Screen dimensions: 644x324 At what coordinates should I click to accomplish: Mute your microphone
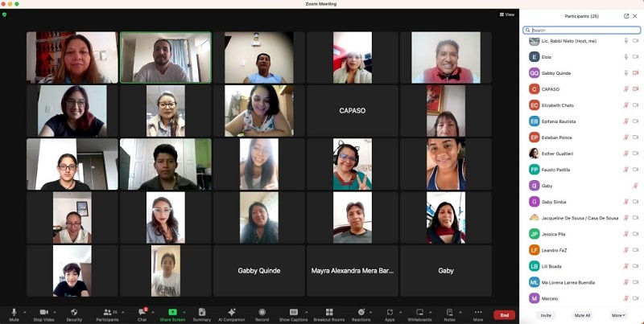[14, 314]
